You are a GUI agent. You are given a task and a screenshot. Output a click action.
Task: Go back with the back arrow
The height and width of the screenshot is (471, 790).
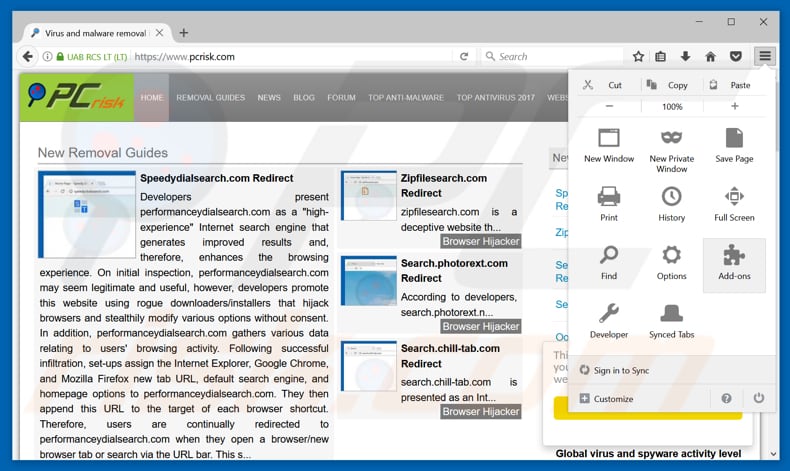click(28, 56)
